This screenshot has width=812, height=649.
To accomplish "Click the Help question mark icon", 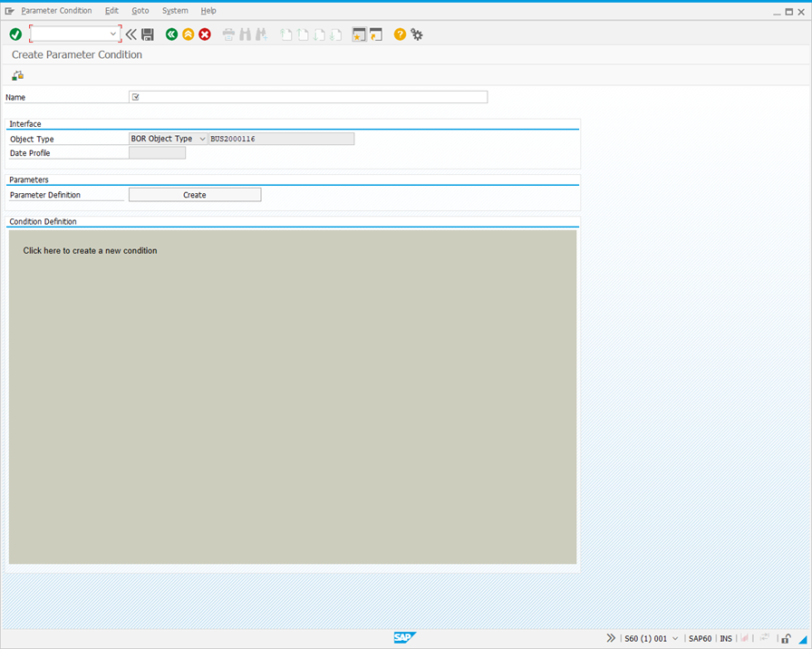I will [399, 34].
